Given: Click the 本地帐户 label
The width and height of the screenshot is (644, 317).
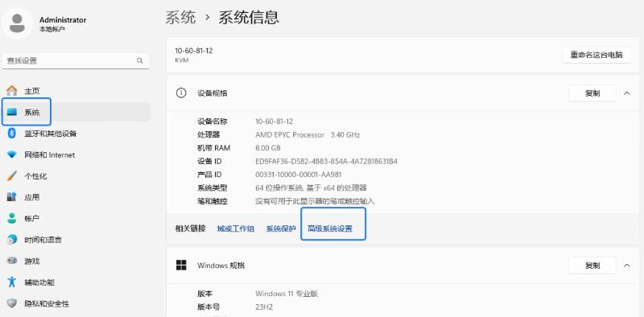Looking at the screenshot, I should point(52,29).
